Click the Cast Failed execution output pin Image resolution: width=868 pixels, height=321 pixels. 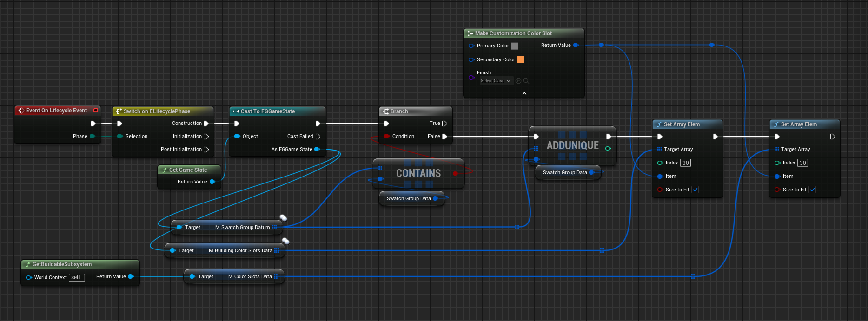coord(318,137)
